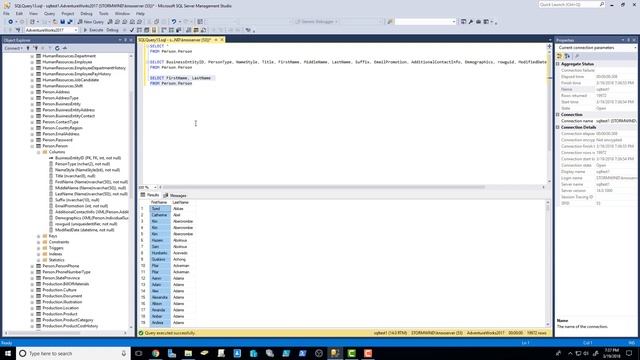Click the Refresh icon in Object Explorer
The width and height of the screenshot is (640, 360).
[57, 48]
